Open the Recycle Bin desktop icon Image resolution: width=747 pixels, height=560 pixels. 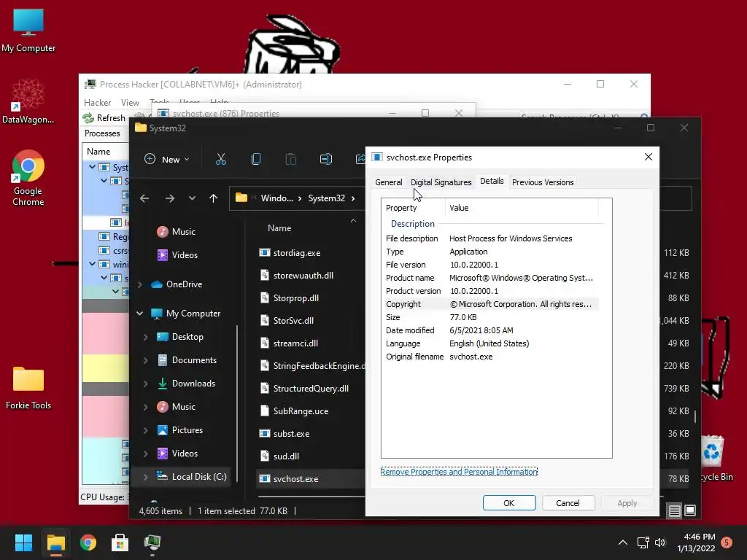pyautogui.click(x=713, y=458)
